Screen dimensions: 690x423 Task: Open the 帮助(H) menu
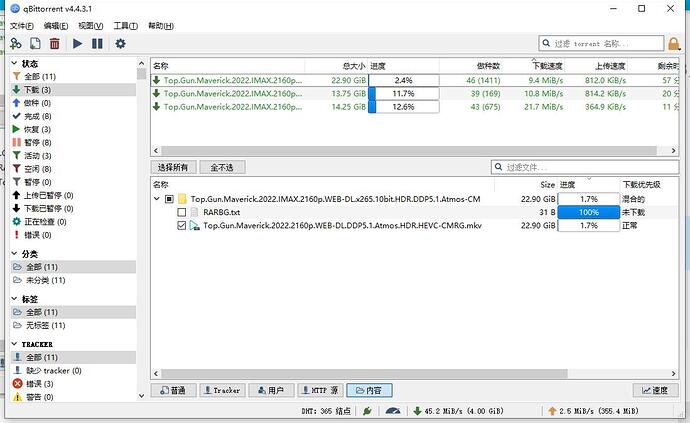(x=161, y=26)
